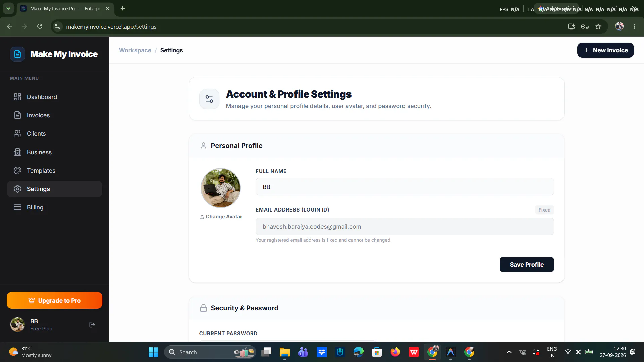This screenshot has height=362, width=644.
Task: Bookmark this page with star icon
Action: pyautogui.click(x=598, y=26)
